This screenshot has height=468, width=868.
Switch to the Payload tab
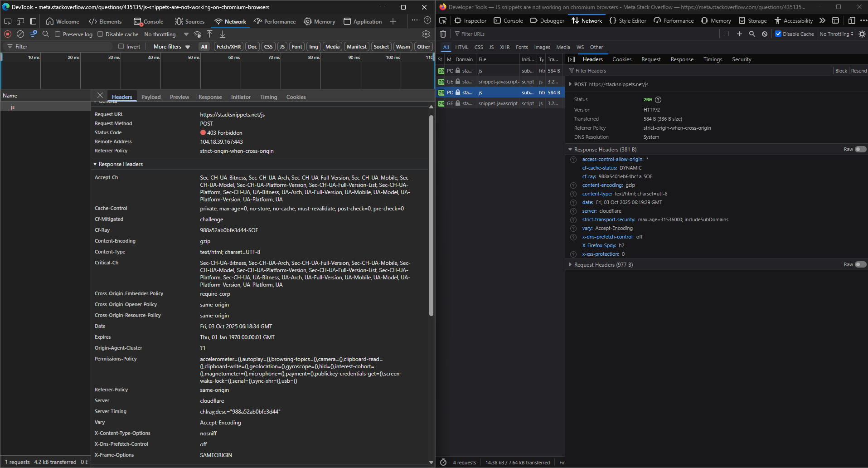[x=151, y=97]
